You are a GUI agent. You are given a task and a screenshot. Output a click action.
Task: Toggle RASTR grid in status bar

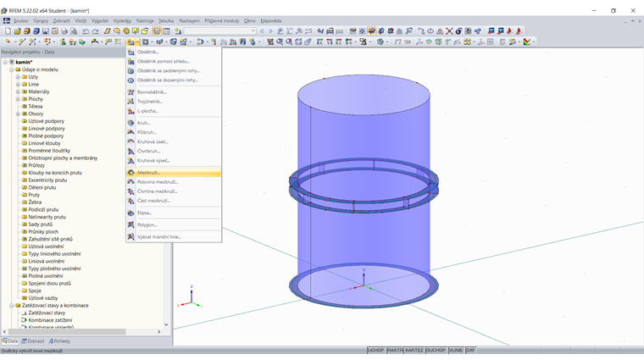pos(395,350)
